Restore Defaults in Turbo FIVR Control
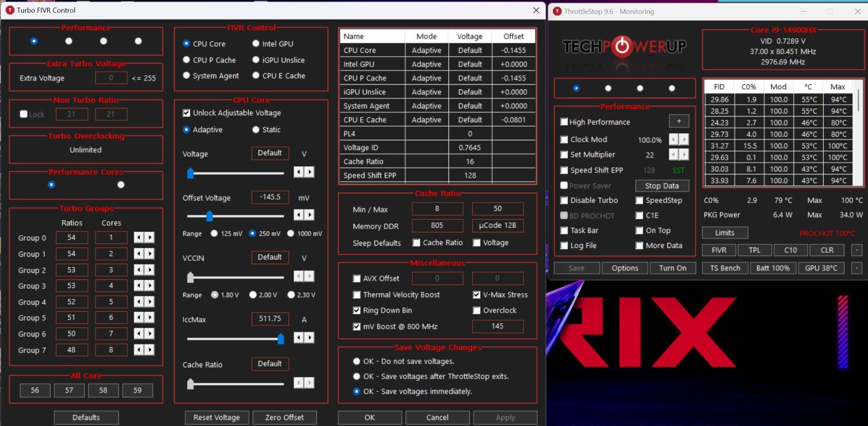Image resolution: width=868 pixels, height=426 pixels. (86, 417)
